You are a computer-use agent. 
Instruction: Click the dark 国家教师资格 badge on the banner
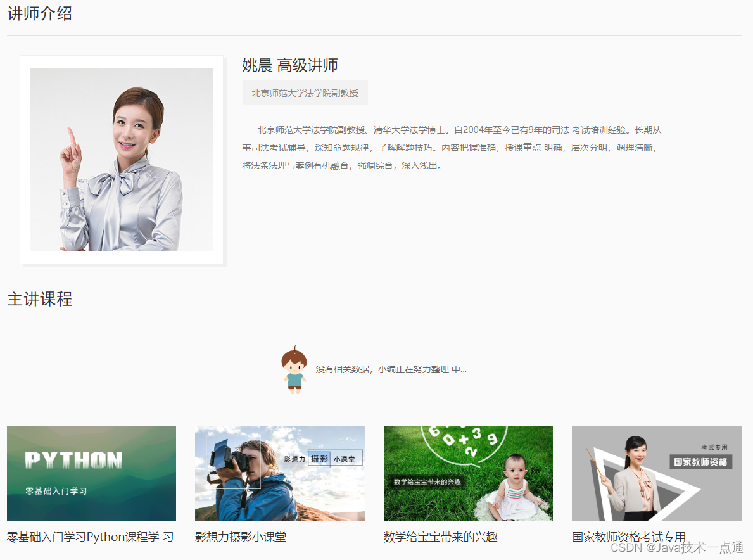click(700, 462)
